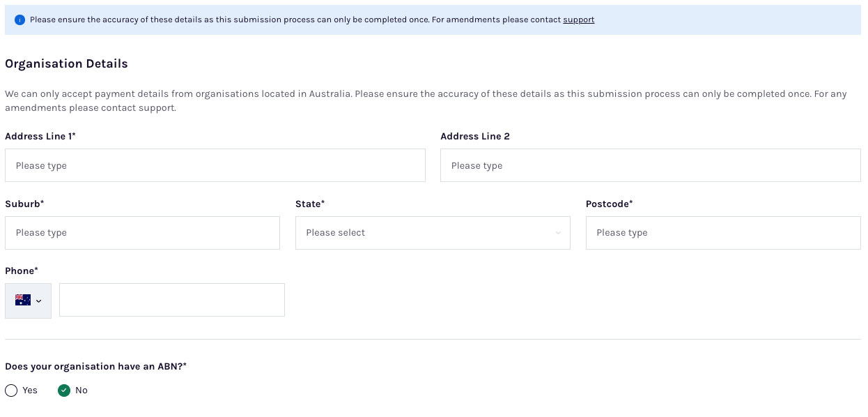
Task: Click the Suburb text field
Action: 142,233
